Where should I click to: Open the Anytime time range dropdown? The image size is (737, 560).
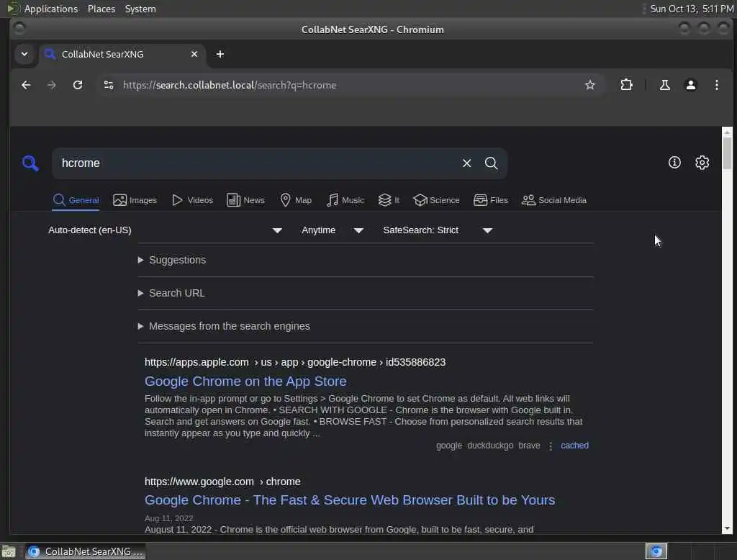tap(333, 230)
